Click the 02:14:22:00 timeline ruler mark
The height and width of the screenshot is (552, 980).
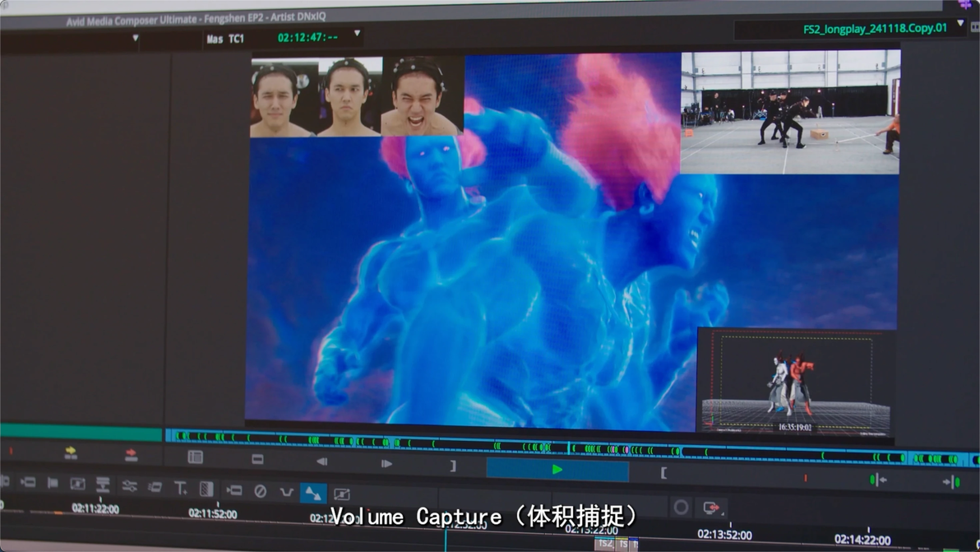pyautogui.click(x=862, y=539)
